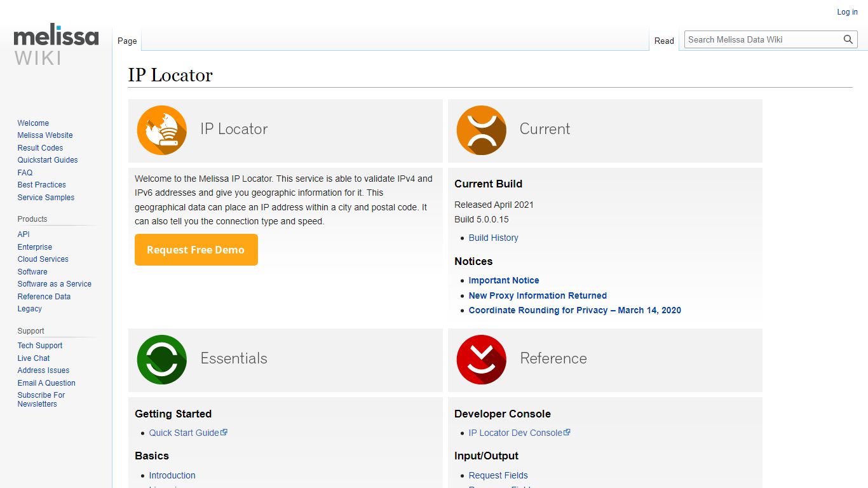Image resolution: width=868 pixels, height=488 pixels.
Task: Go to Welcome in the sidebar
Action: (x=33, y=123)
